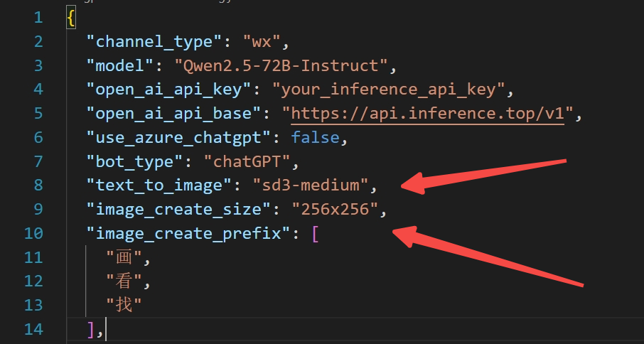Image resolution: width=644 pixels, height=344 pixels.
Task: Click the "找" prefix entry
Action: pyautogui.click(x=124, y=305)
